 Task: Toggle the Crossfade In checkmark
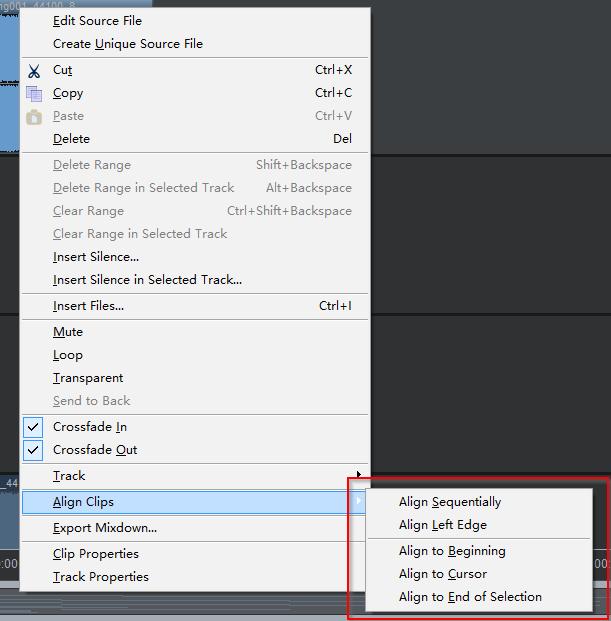point(34,427)
